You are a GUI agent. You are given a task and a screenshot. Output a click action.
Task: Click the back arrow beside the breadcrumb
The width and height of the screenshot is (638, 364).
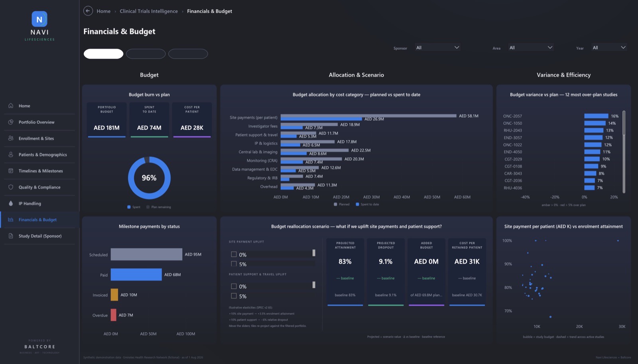tap(88, 11)
